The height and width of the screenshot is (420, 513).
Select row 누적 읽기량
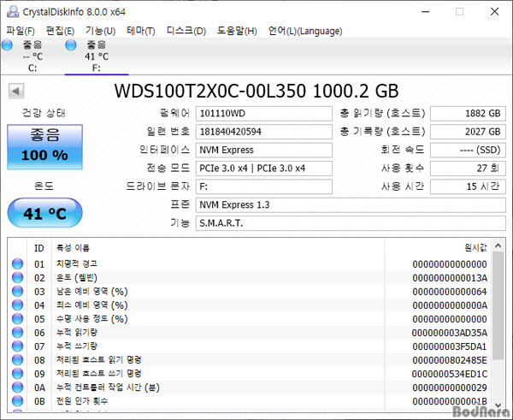click(x=250, y=333)
